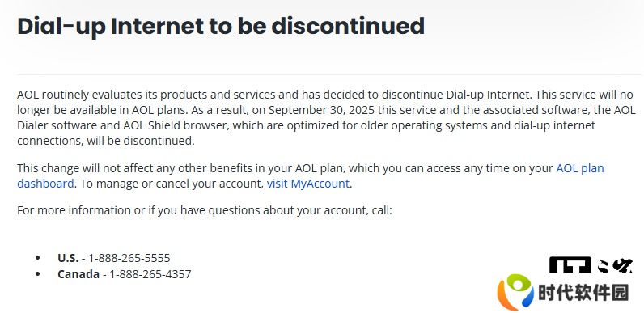Image resolution: width=644 pixels, height=313 pixels.
Task: Click the 时代软件园 watermark text
Action: 583,294
